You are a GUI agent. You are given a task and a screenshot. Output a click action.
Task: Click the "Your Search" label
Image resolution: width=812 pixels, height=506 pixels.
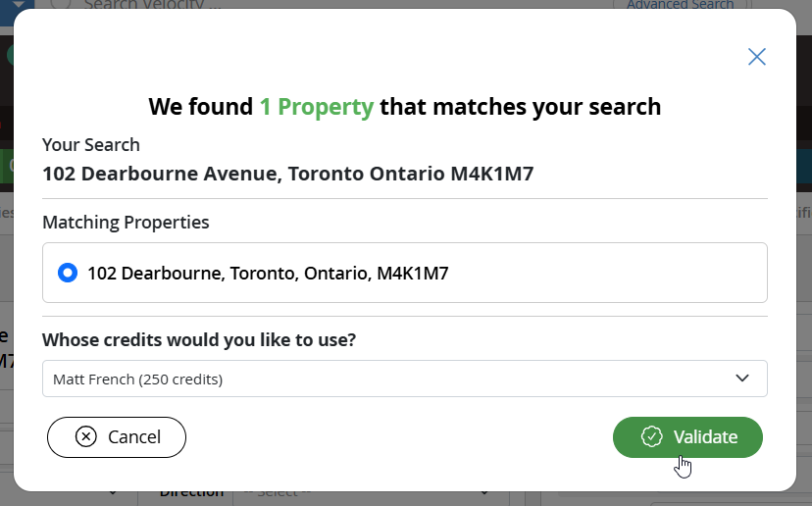tap(91, 144)
